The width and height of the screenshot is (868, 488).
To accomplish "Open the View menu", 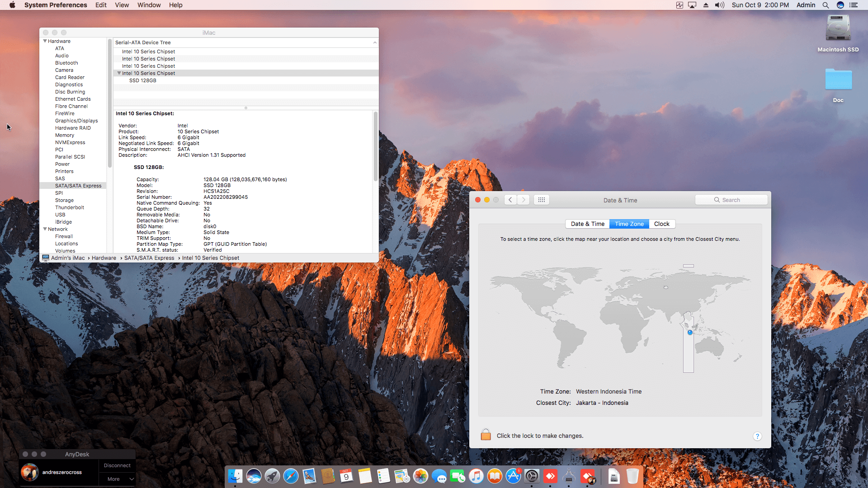I will (122, 5).
